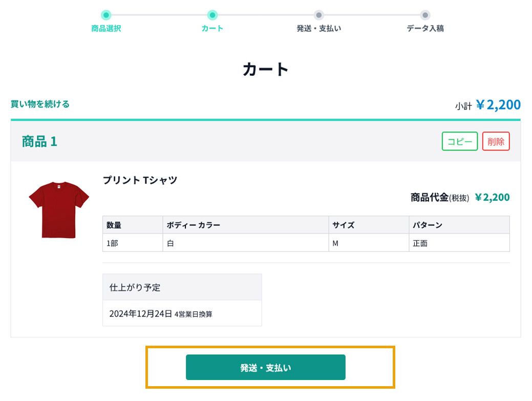Click the サイズ value M cell

369,243
